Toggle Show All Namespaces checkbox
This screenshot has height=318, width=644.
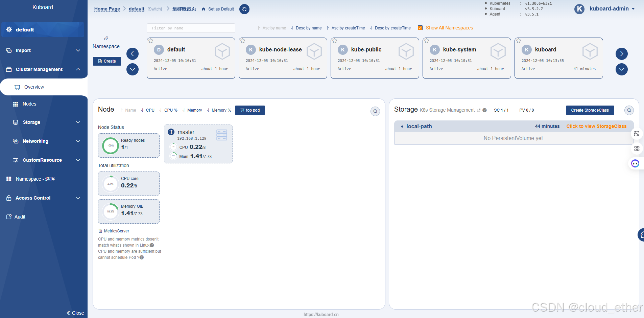click(420, 28)
